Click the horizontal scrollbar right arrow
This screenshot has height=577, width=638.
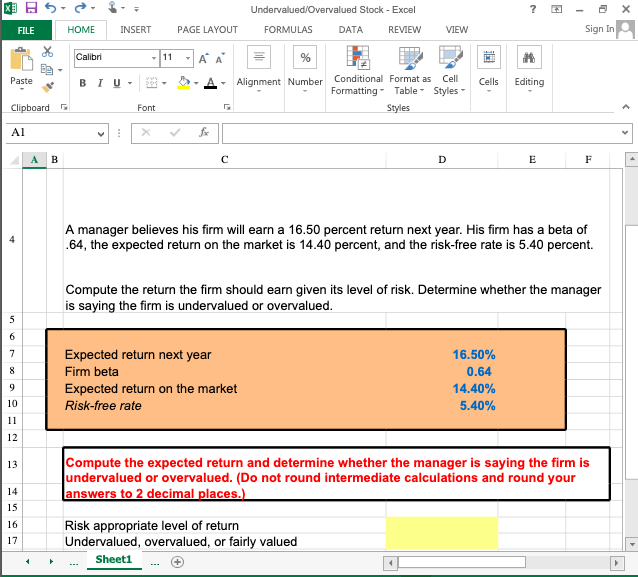point(616,563)
